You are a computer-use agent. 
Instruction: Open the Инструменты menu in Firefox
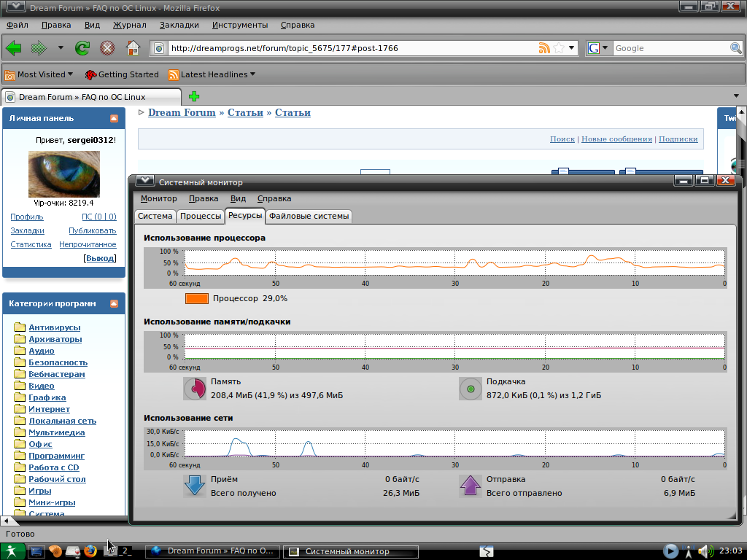[x=239, y=25]
